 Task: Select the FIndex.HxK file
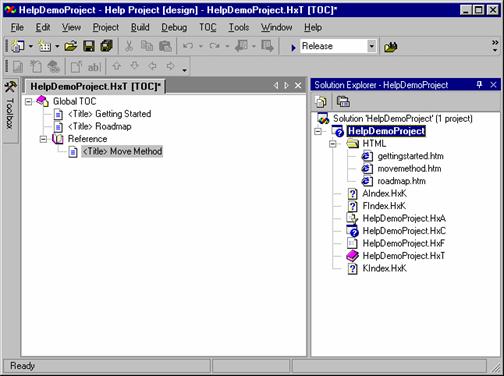coord(384,206)
